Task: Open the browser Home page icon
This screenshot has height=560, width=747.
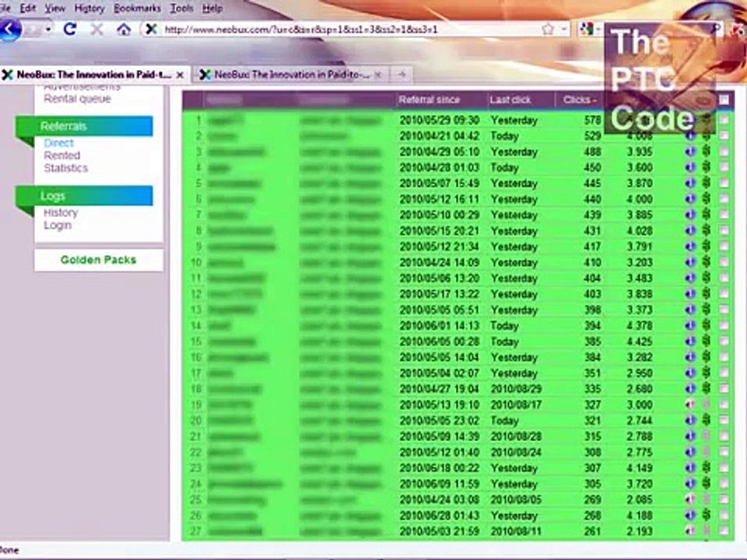Action: 124,30
